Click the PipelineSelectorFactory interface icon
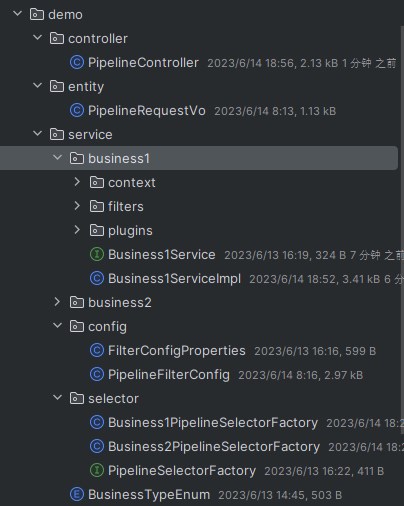Screen dimensions: 404x506 point(97,470)
